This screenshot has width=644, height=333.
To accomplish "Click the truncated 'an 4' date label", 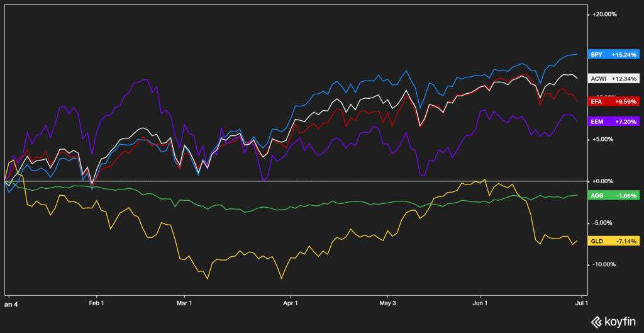I will tap(11, 303).
